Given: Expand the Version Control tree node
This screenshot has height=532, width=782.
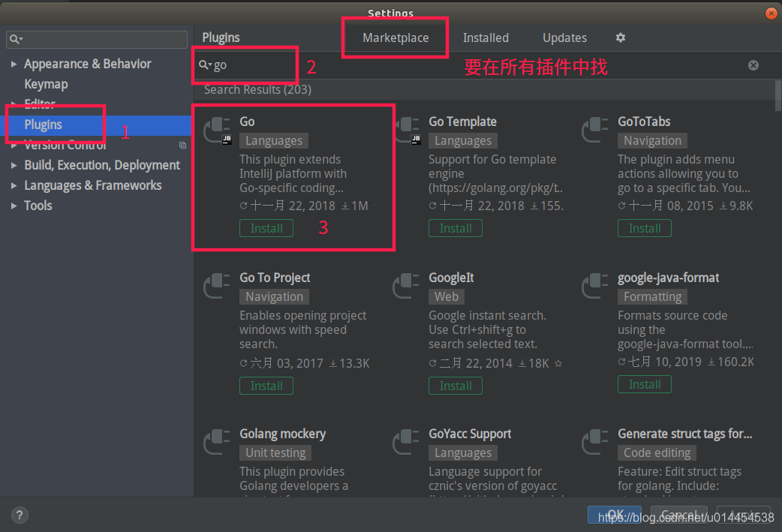Looking at the screenshot, I should click(x=14, y=145).
